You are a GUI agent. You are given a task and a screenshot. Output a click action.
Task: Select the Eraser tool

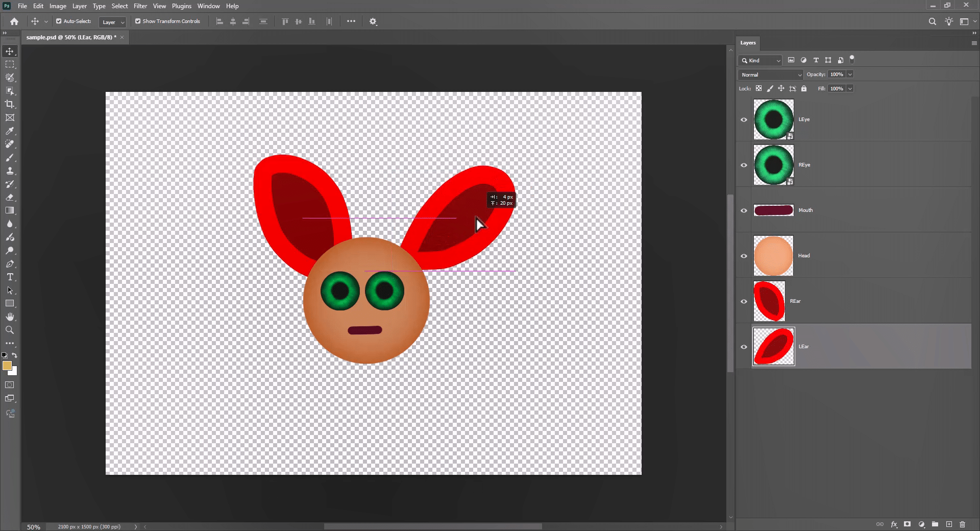10,197
